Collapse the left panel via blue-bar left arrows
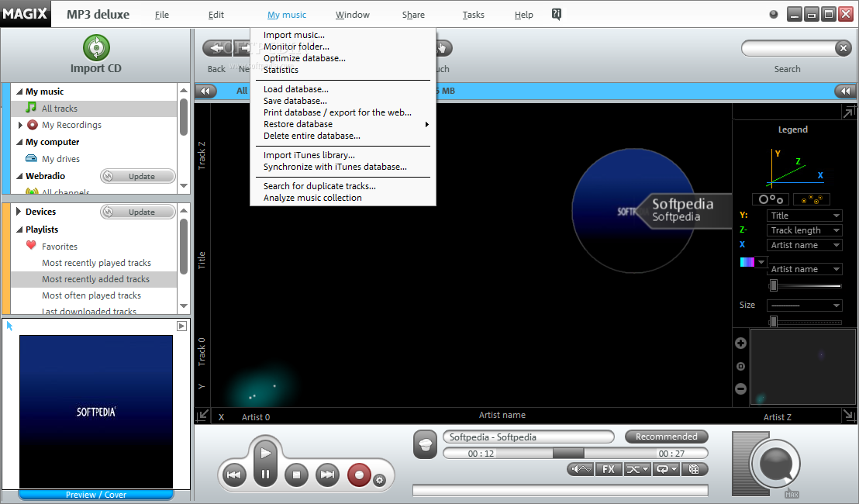The width and height of the screenshot is (859, 504). point(205,91)
